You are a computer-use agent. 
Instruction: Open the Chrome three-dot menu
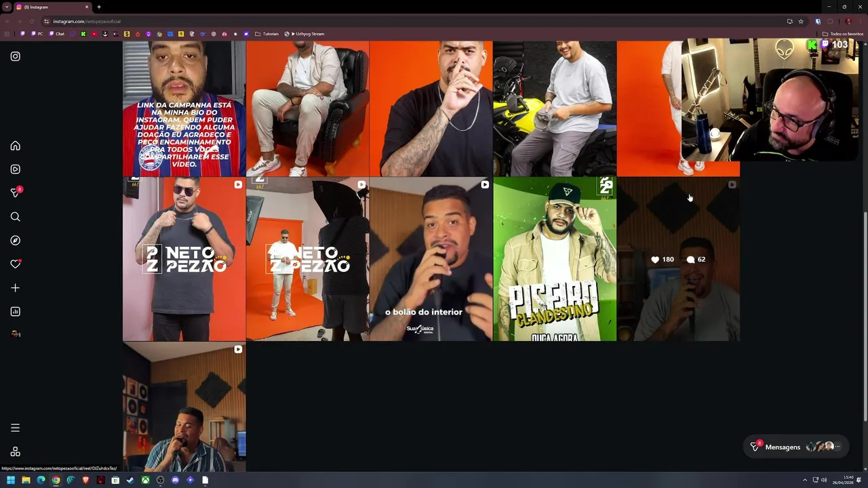pos(860,21)
